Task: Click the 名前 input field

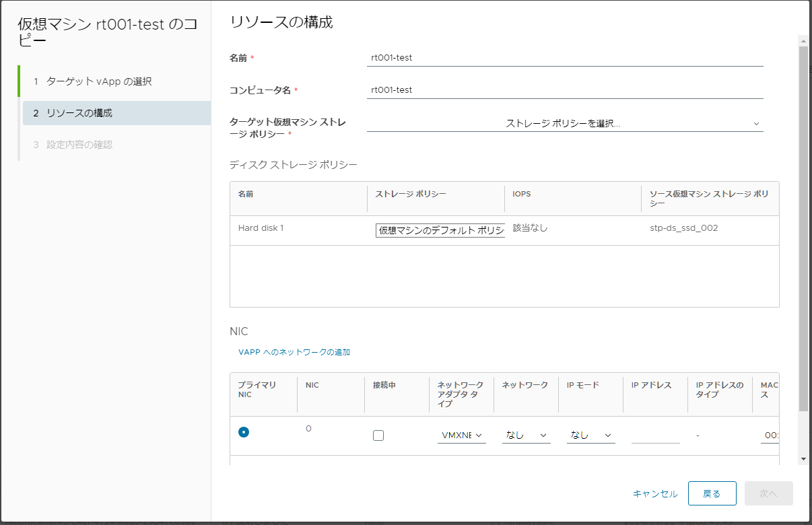Action: click(x=565, y=58)
